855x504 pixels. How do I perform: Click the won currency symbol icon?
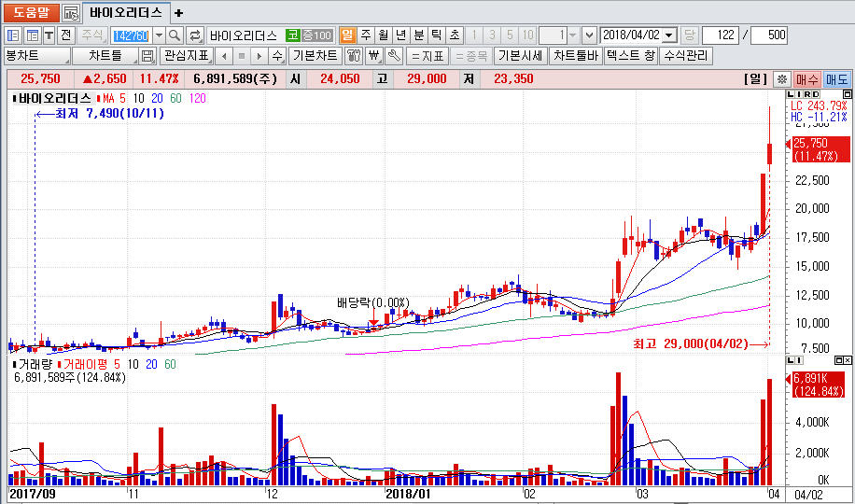tap(374, 56)
